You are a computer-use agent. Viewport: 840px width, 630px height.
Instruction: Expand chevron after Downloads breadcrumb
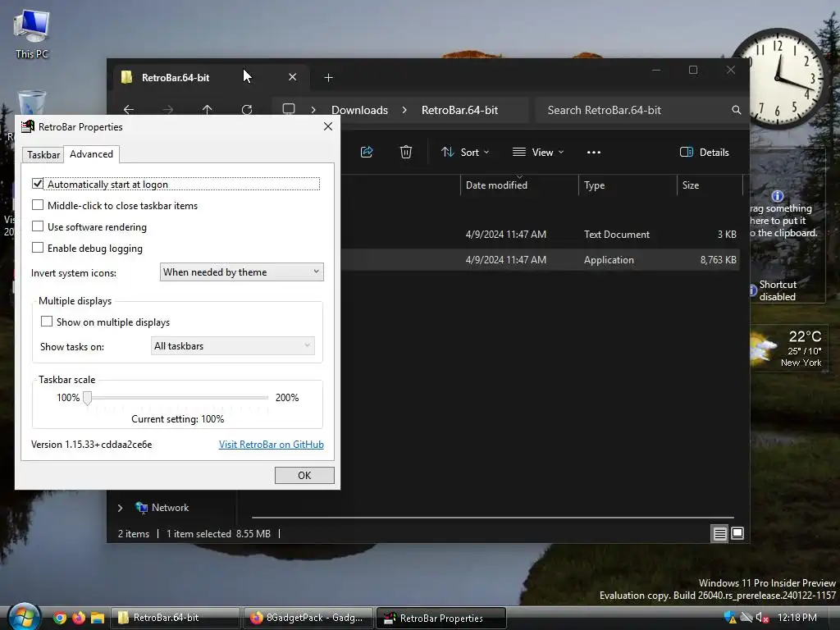404,110
